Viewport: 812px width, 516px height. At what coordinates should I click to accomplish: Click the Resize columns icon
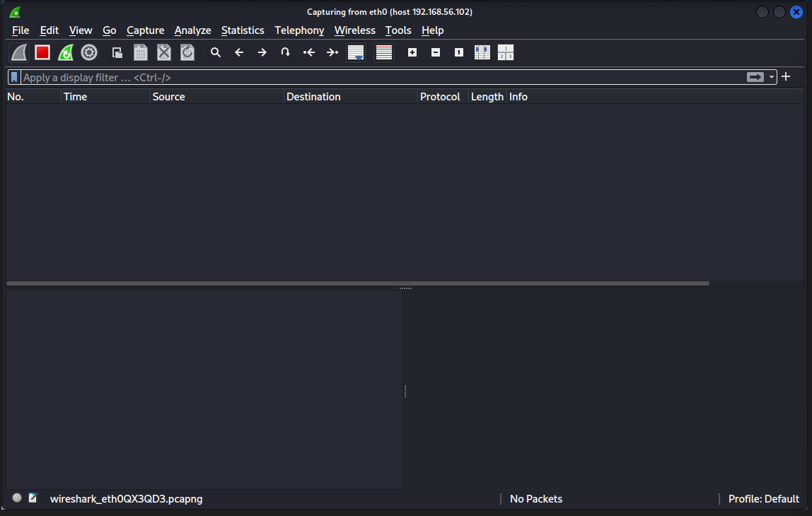pyautogui.click(x=482, y=52)
